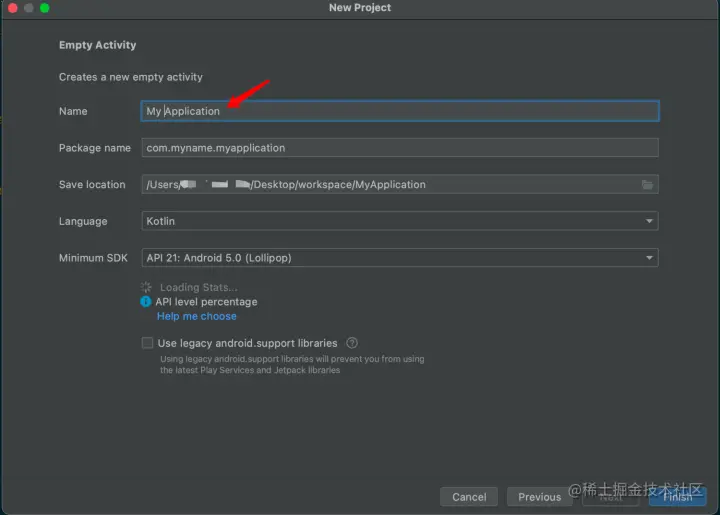
Task: Click the Next button
Action: pos(611,497)
